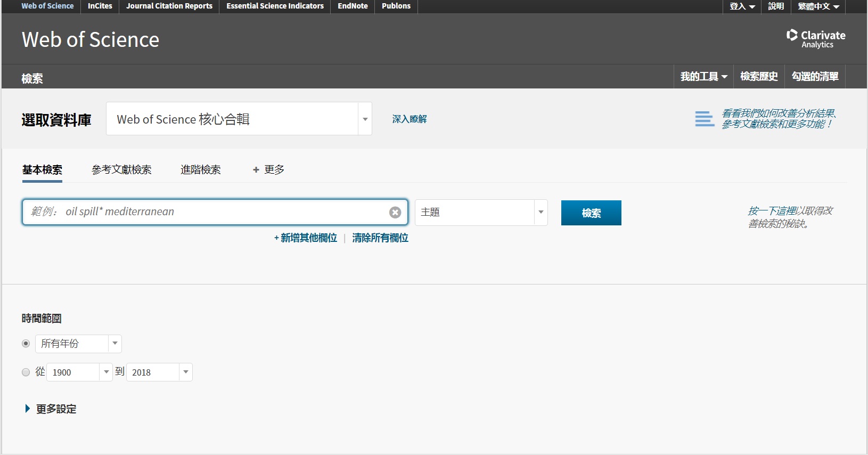
Task: Click the large Web of Science title
Action: click(x=91, y=39)
